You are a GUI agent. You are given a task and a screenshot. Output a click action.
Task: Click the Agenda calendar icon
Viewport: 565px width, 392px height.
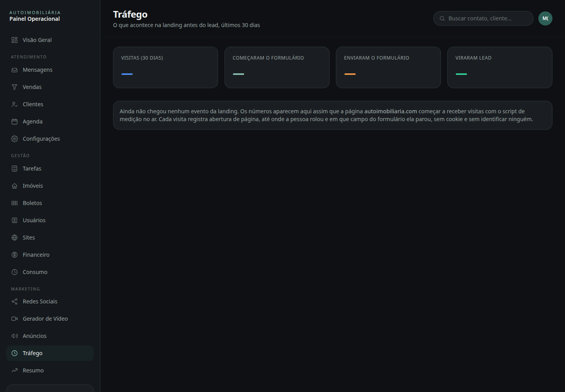click(15, 122)
